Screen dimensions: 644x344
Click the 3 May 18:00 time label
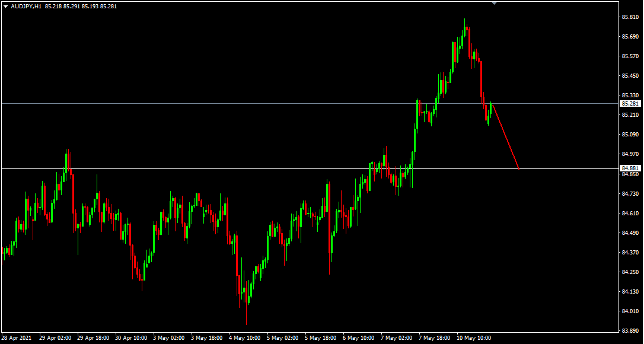click(x=208, y=338)
